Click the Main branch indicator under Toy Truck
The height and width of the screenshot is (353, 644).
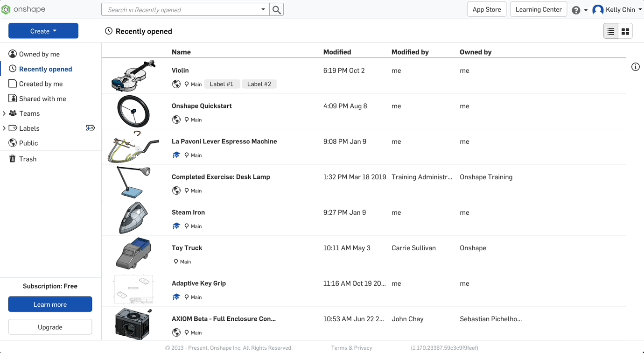tap(182, 261)
